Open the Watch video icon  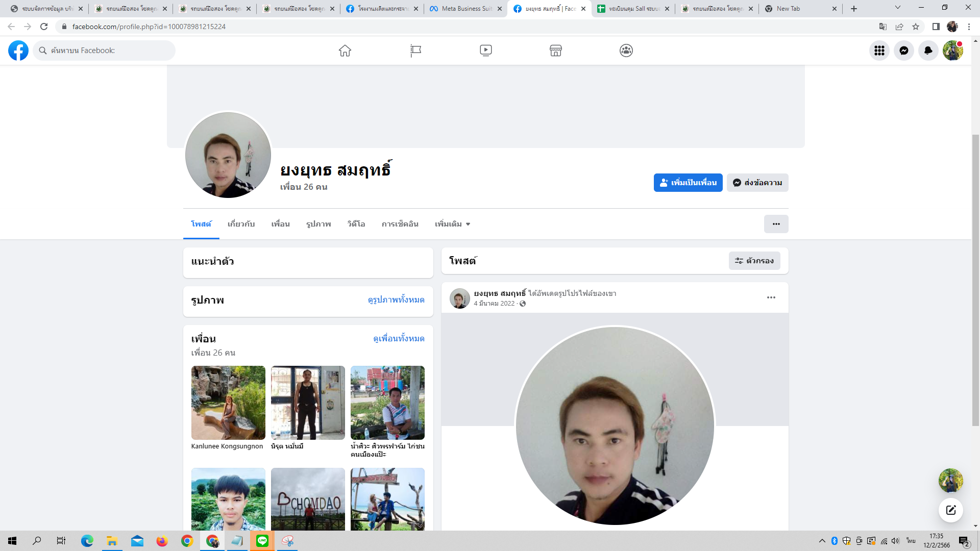coord(485,51)
